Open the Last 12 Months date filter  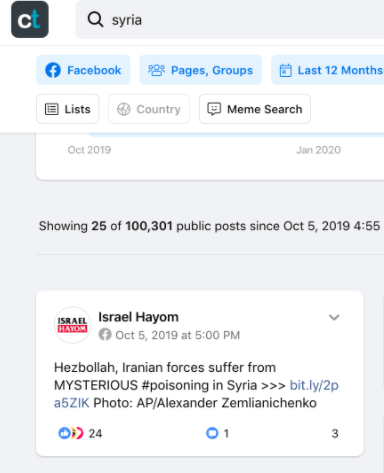328,70
